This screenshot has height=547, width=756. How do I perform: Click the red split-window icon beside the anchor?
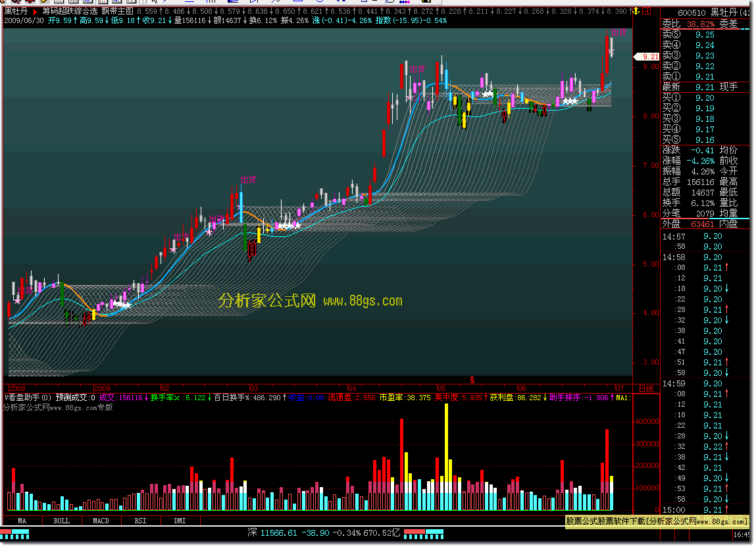point(646,11)
